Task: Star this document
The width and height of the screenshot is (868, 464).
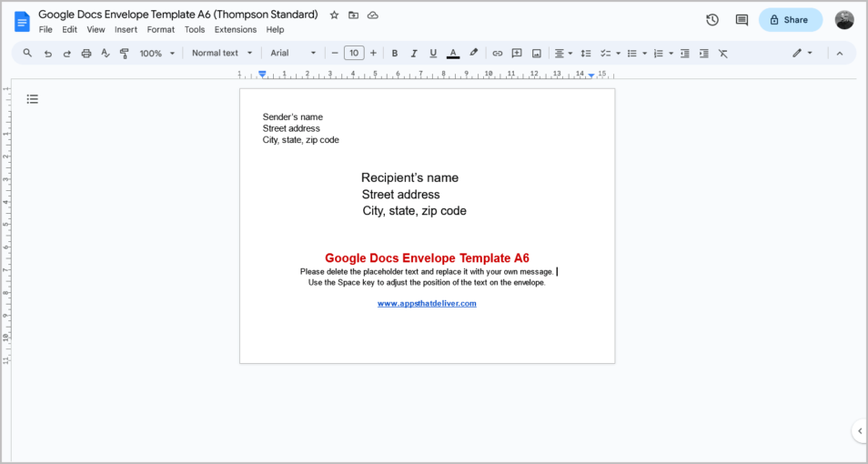Action: (334, 15)
